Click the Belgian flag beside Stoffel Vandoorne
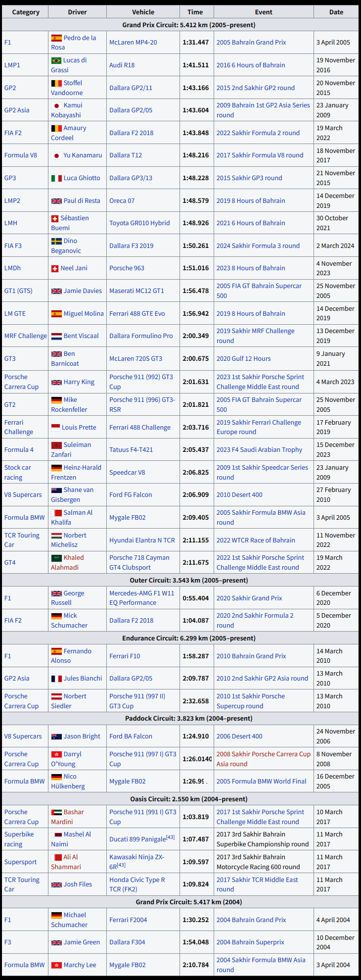Viewport: 361px width, 980px height. pyautogui.click(x=56, y=83)
